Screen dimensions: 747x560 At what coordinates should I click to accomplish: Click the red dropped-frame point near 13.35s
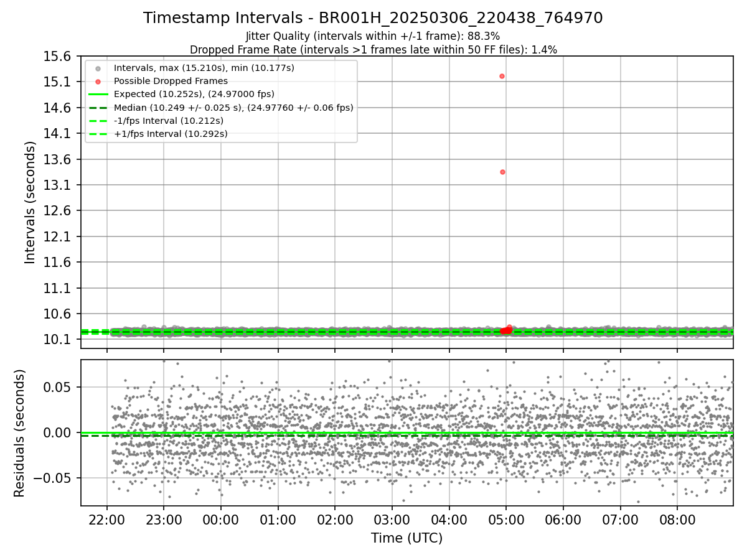[x=502, y=172]
